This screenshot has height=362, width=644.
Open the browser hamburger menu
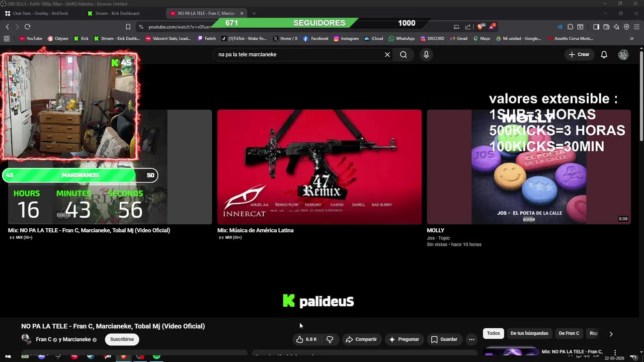636,27
